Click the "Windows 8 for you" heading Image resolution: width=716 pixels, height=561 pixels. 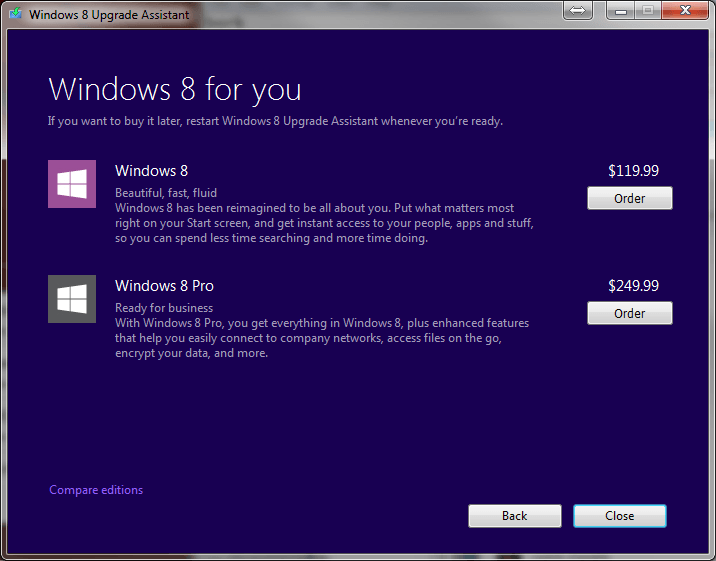(175, 89)
